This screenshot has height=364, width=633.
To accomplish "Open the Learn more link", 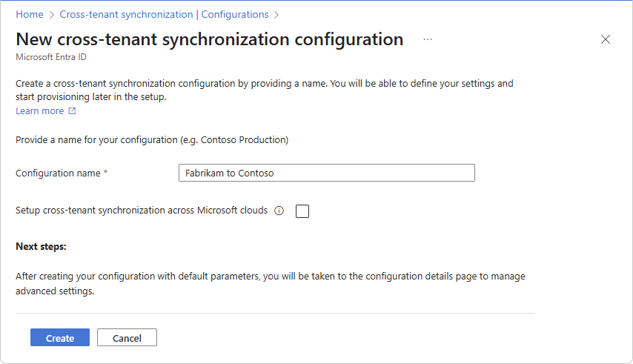I will pos(39,111).
